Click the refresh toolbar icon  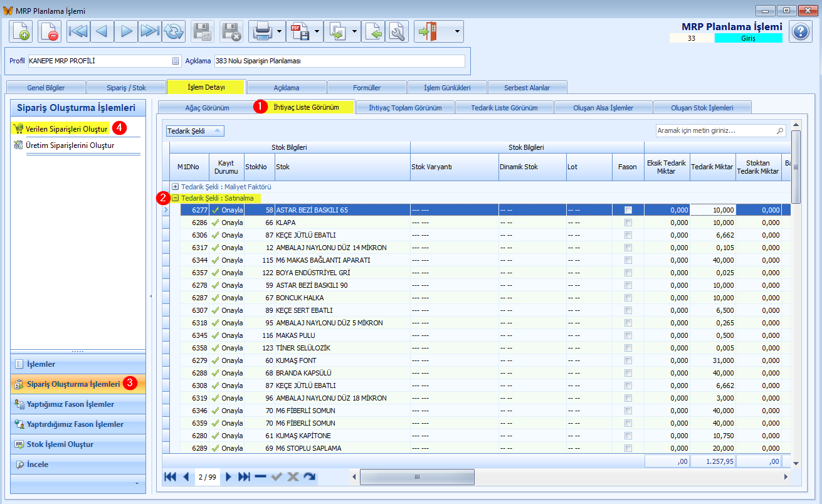pyautogui.click(x=173, y=31)
